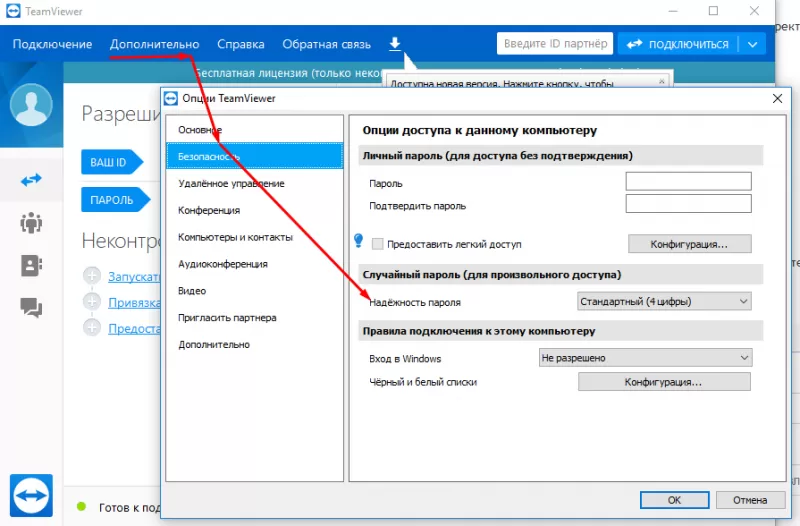Open the Надёжность пароля dropdown
This screenshot has height=526, width=800.
click(x=664, y=302)
